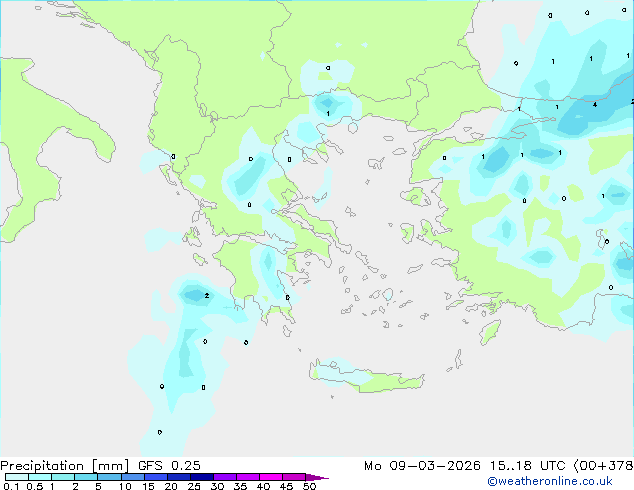The width and height of the screenshot is (634, 490).
Task: Click the island of Rhodes on map
Action: (x=490, y=332)
